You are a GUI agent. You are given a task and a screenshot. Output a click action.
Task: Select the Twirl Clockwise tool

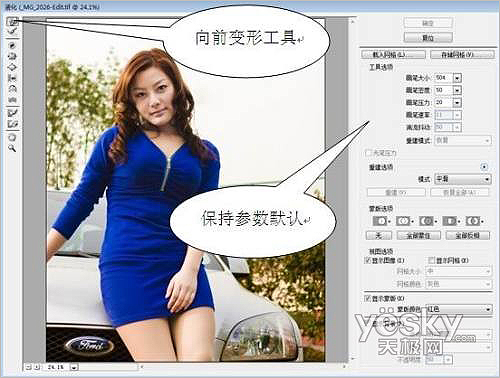[13, 45]
